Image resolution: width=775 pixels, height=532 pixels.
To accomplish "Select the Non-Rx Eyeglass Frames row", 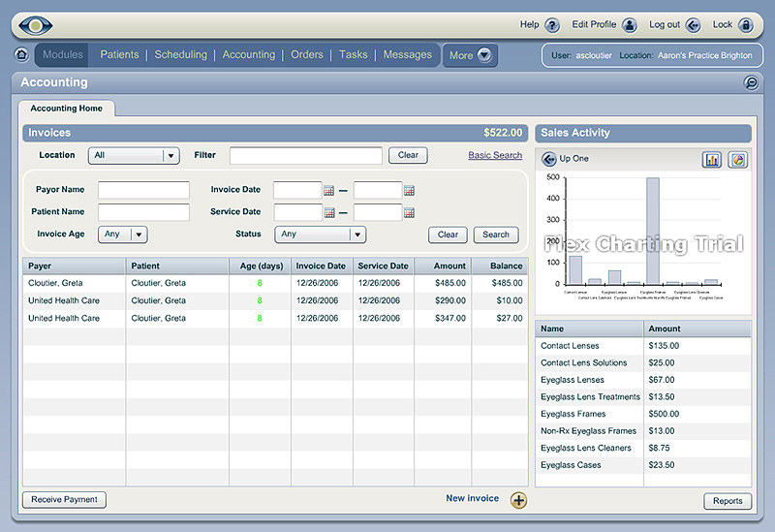I will coord(643,431).
